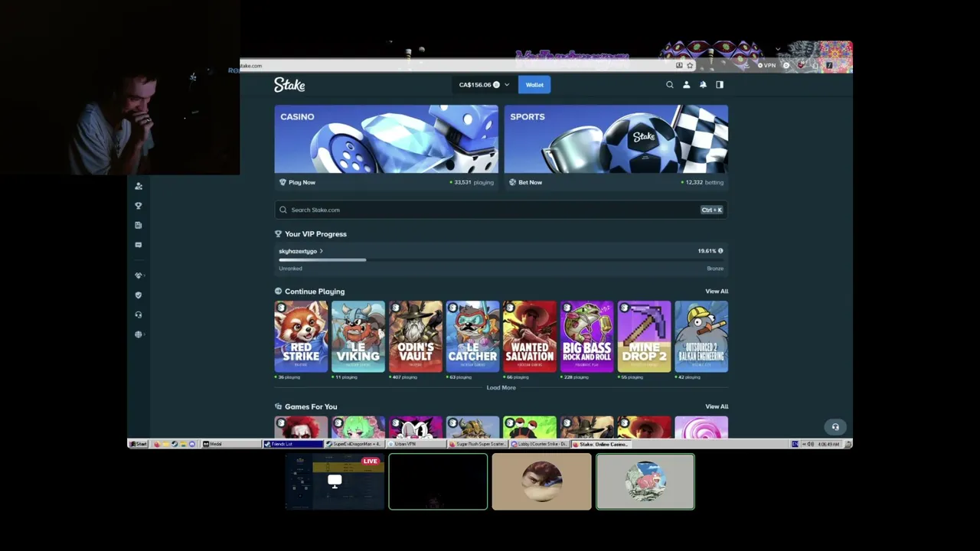Click the Your VIP Progress heading
Screen dimensions: 980x551
coord(315,234)
